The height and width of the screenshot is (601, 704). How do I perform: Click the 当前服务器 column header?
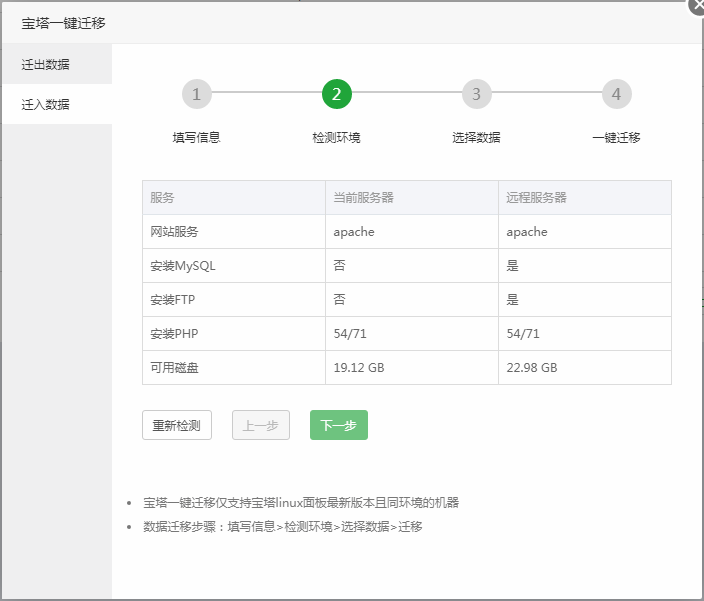[x=363, y=198]
